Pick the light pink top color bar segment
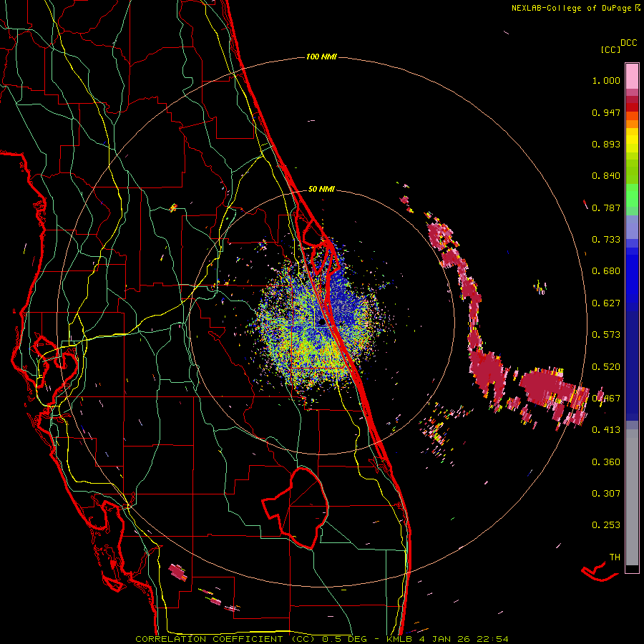 [x=632, y=76]
